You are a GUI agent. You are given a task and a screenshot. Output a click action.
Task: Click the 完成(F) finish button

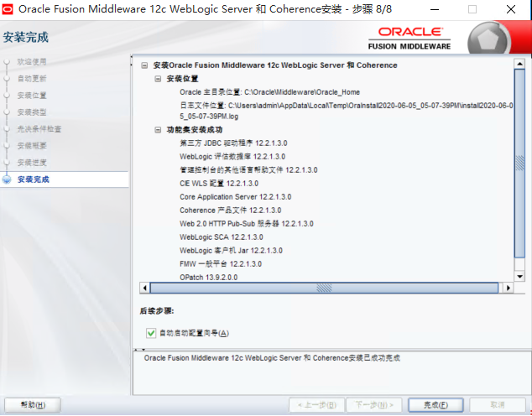coord(436,405)
